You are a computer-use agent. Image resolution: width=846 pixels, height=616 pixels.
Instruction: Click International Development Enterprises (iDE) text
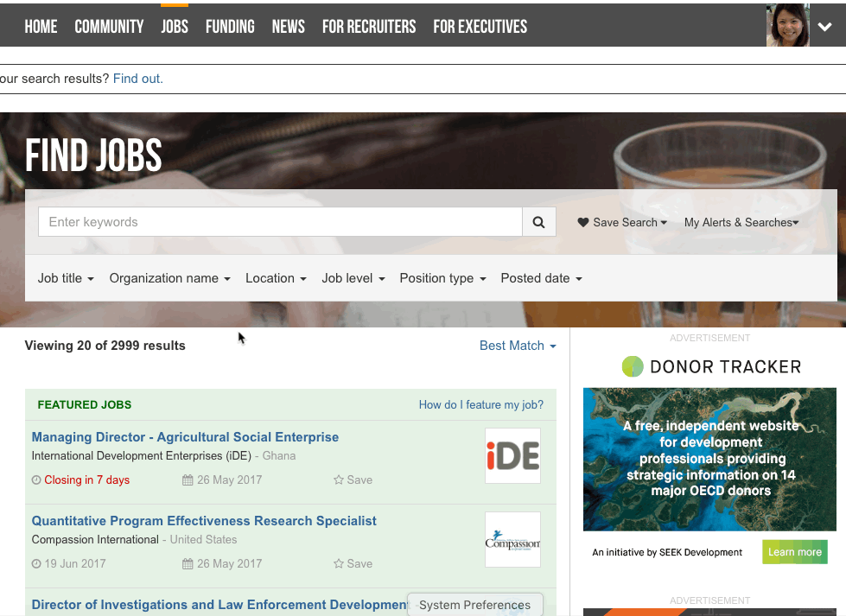pos(142,456)
